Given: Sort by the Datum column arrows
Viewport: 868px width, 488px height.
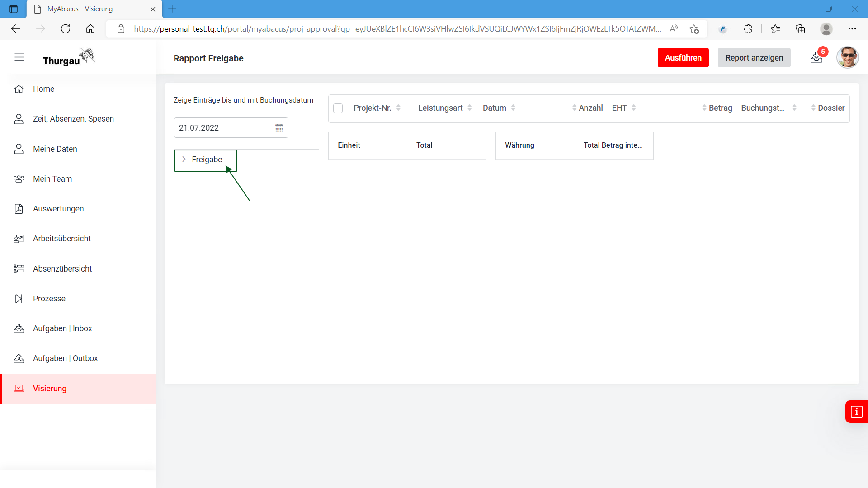Looking at the screenshot, I should [513, 108].
